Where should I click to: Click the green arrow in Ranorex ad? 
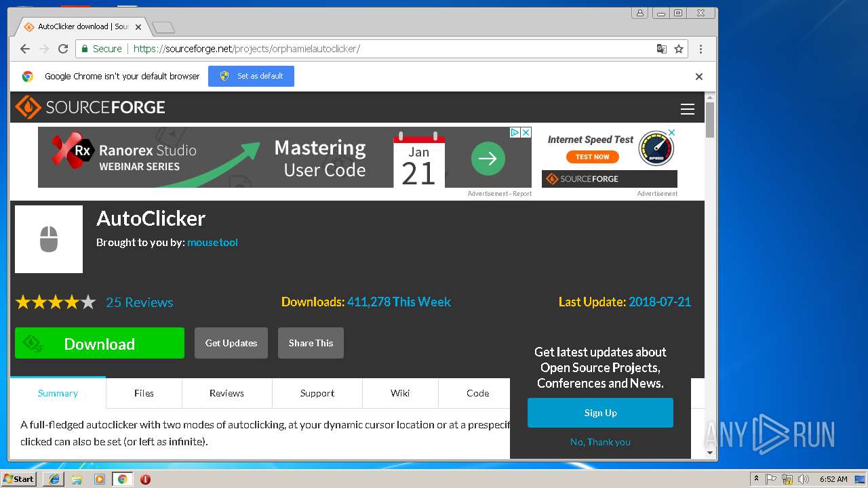click(x=488, y=159)
